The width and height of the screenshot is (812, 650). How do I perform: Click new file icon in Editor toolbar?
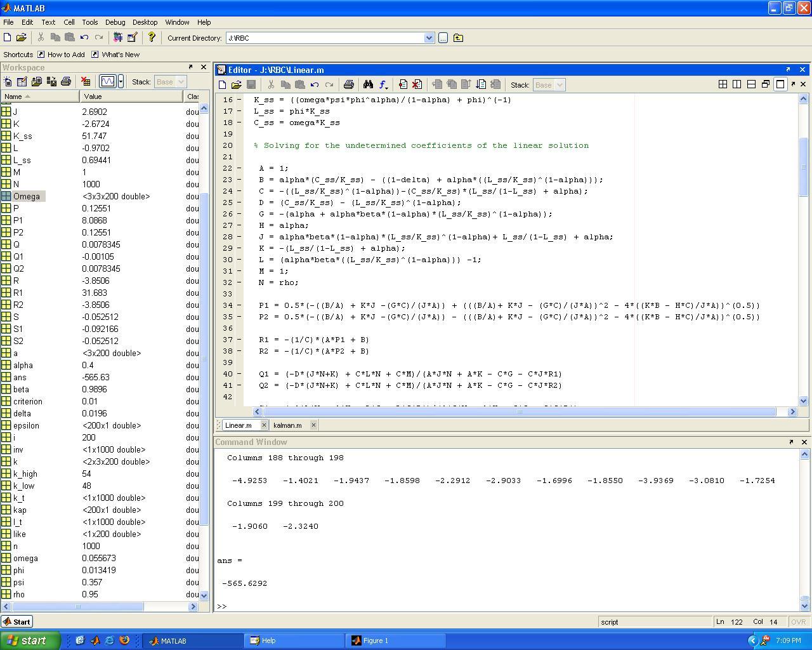click(x=223, y=84)
